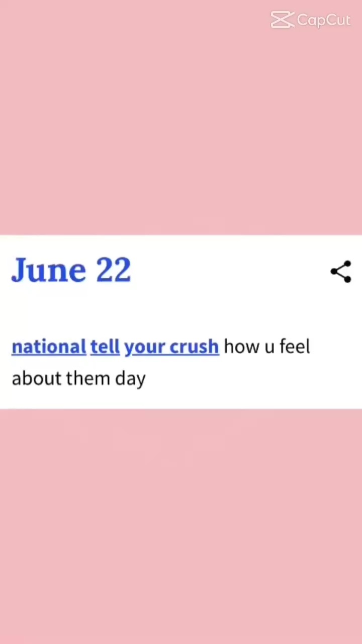Select the 'about them day' text line
The width and height of the screenshot is (362, 644).
tap(78, 378)
